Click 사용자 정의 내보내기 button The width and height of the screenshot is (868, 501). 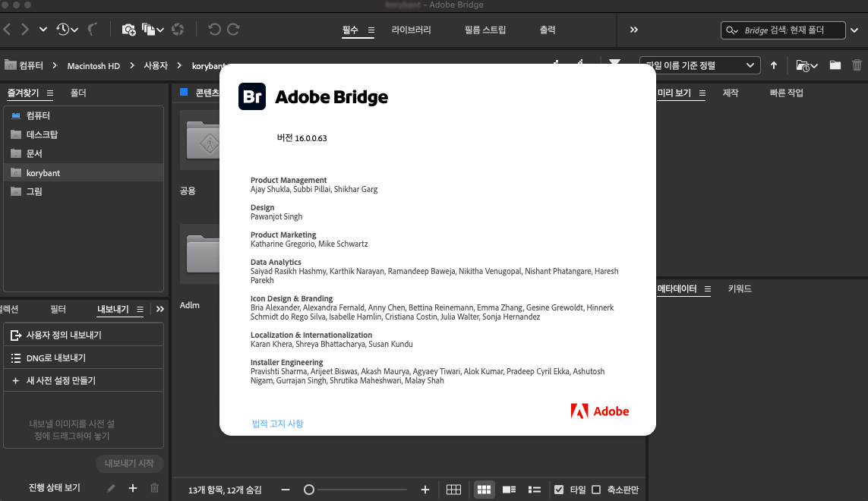coord(63,335)
